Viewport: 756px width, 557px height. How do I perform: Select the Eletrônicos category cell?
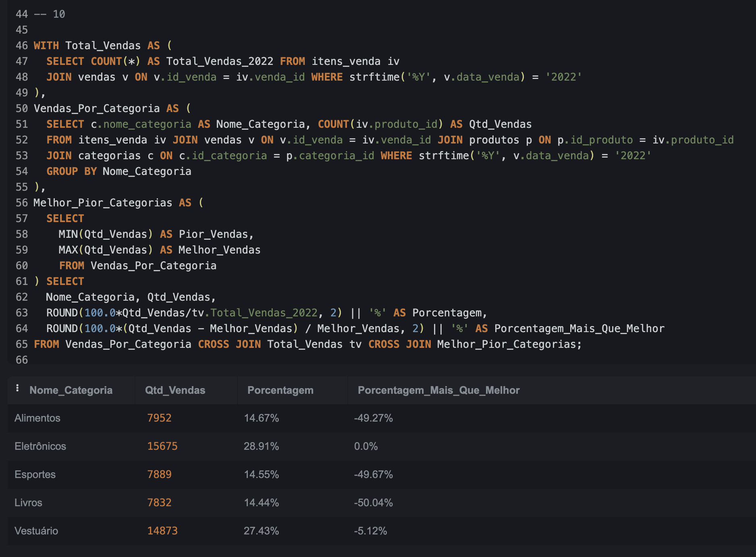[x=40, y=446]
